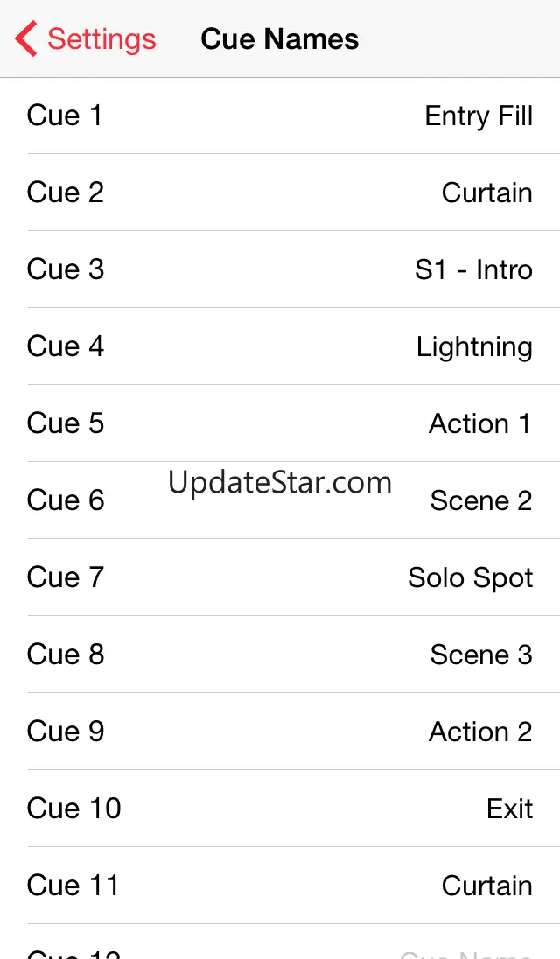Choose the Cue 7 row label
The width and height of the screenshot is (560, 959).
(66, 577)
